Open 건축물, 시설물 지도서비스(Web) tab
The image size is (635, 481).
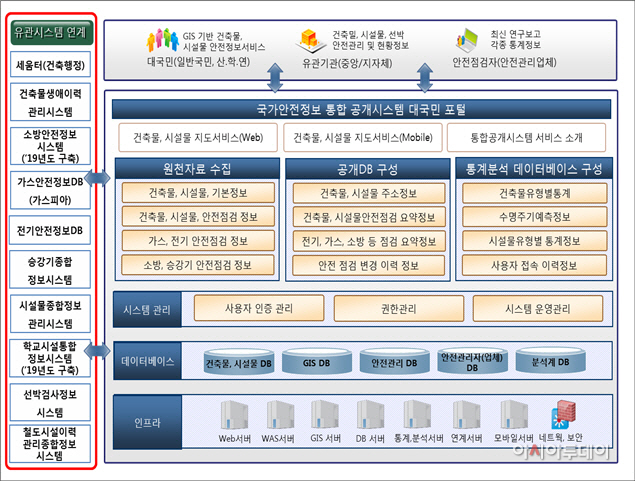198,138
